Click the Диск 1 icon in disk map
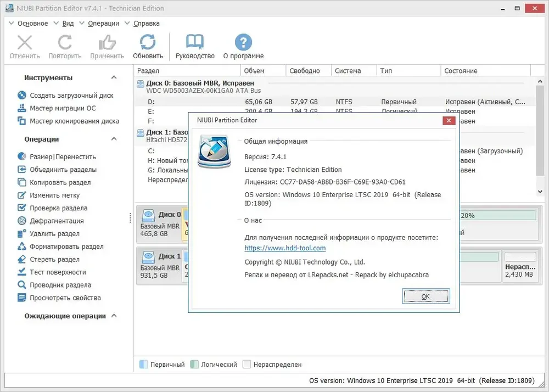Viewport: 549px width, 392px height. click(148, 257)
